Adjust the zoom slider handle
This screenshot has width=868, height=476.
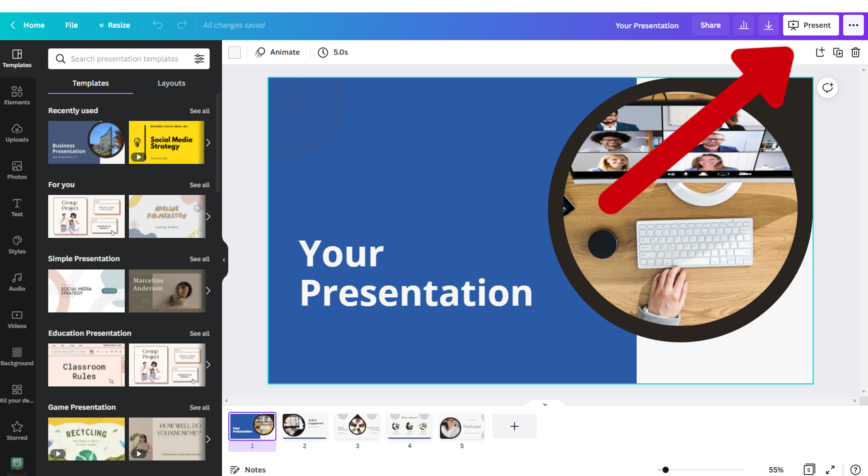[665, 470]
